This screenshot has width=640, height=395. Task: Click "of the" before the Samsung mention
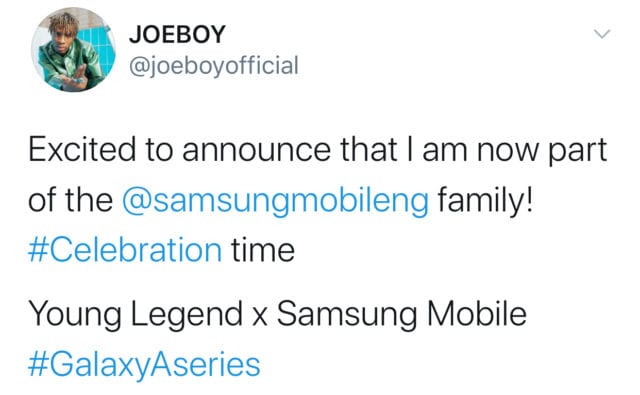click(70, 200)
